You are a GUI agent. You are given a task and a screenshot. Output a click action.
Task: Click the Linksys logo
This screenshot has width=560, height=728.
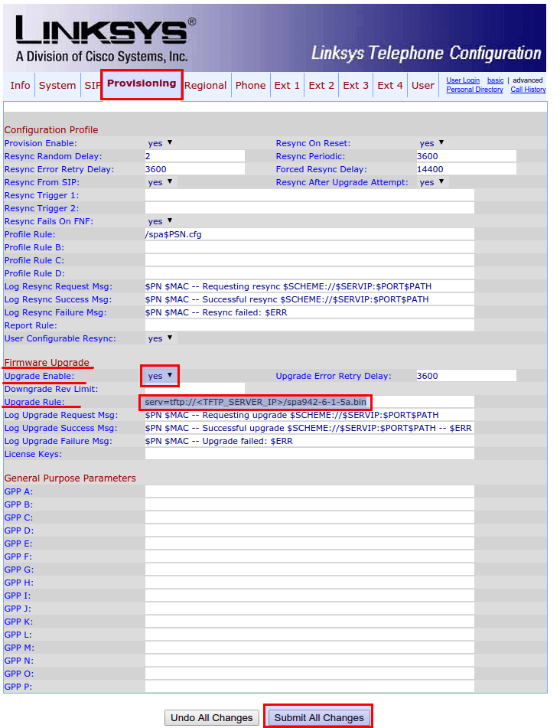(106, 39)
